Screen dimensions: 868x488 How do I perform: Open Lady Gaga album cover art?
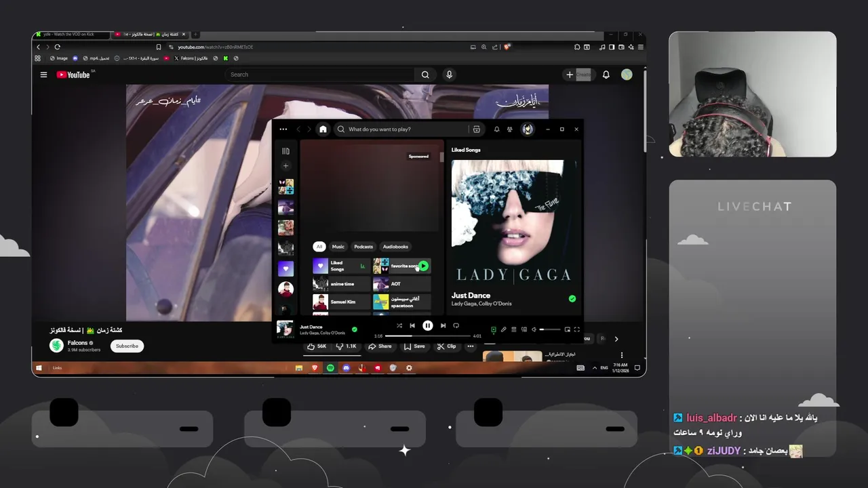513,223
